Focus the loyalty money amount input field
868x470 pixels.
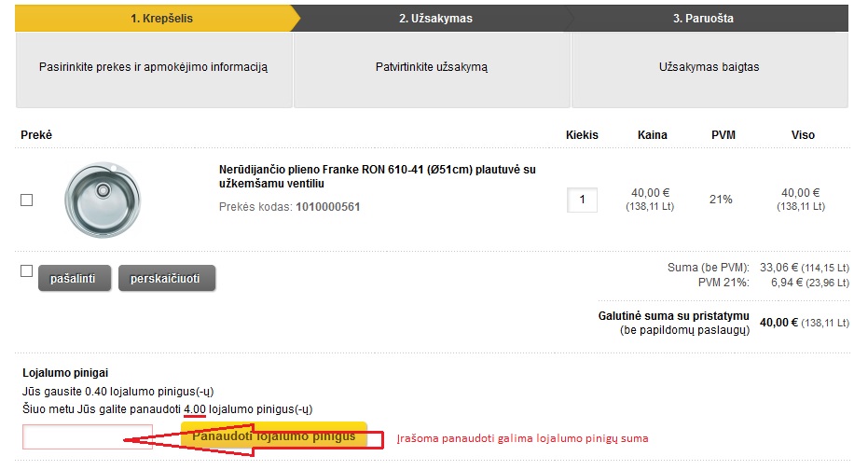pos(88,436)
